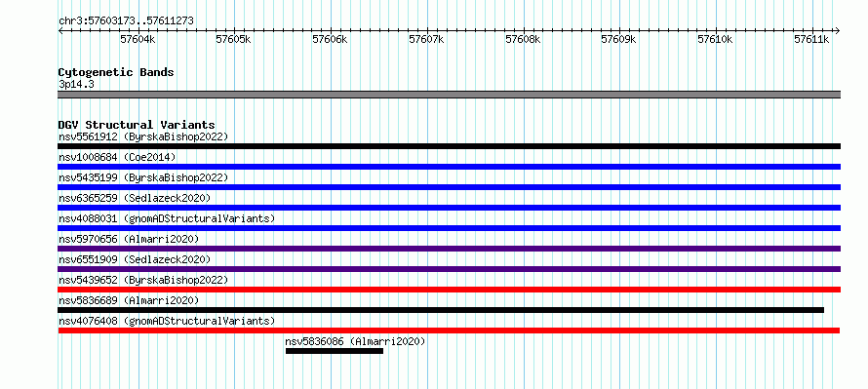This screenshot has height=389, width=868.
Task: Click the Cytogenetic Bands track title
Action: point(116,72)
